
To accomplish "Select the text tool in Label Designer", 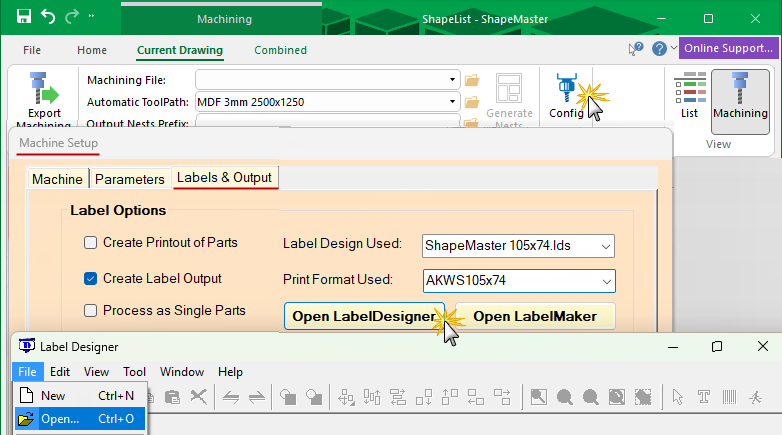I will (x=703, y=397).
